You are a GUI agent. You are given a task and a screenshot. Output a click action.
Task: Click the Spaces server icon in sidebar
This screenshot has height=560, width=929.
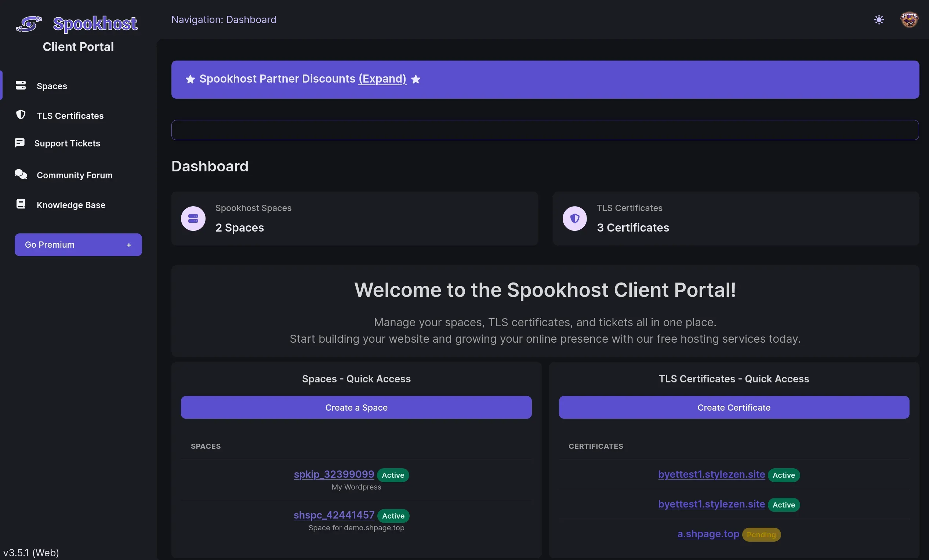(x=21, y=85)
